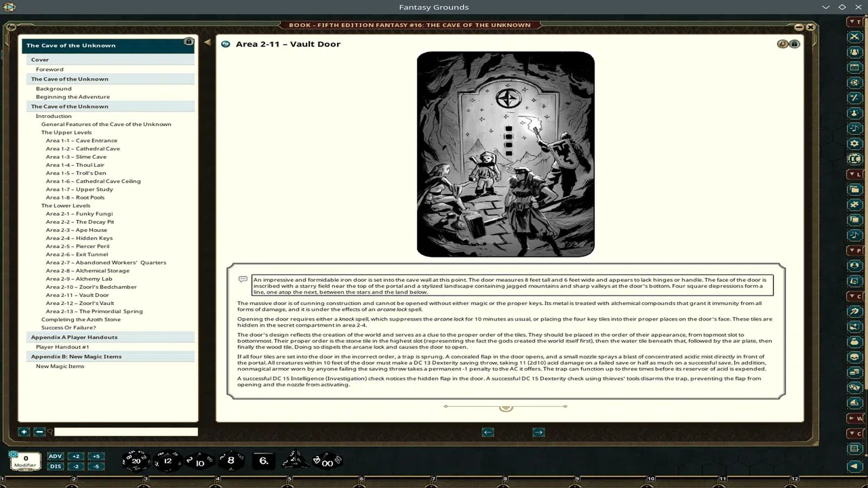Collapse the index panel with left arrow

click(208, 43)
